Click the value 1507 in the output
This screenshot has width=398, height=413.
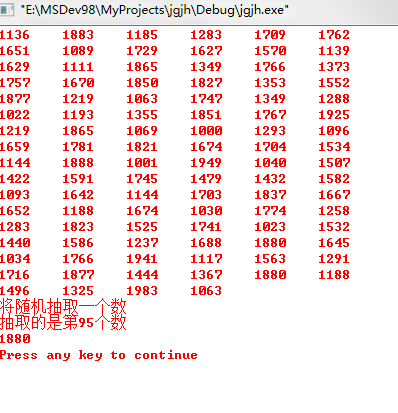(x=334, y=163)
